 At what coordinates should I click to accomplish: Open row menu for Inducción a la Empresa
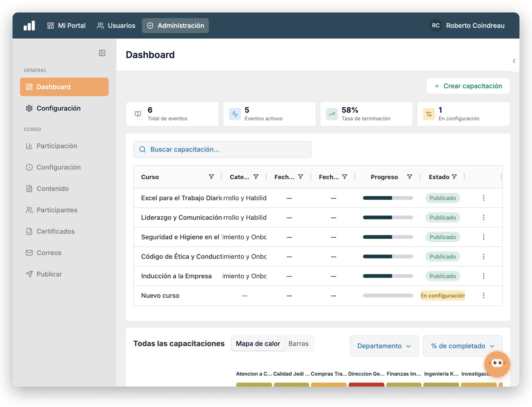(x=484, y=276)
